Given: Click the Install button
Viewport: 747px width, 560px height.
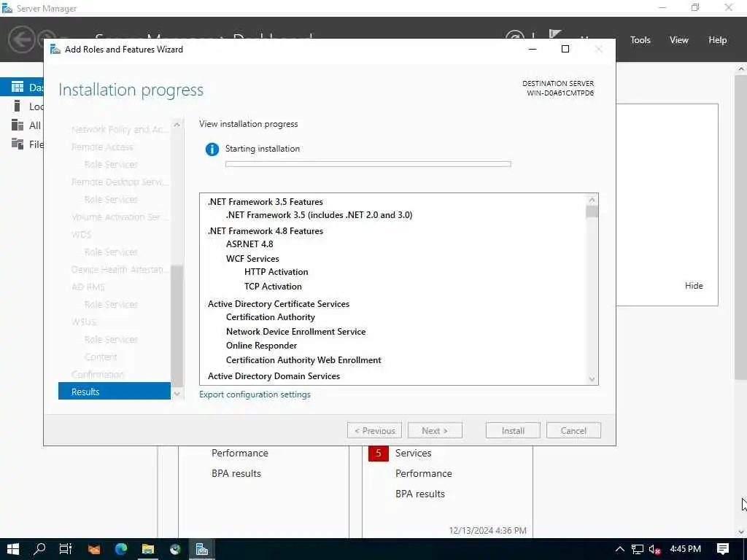Looking at the screenshot, I should coord(513,430).
